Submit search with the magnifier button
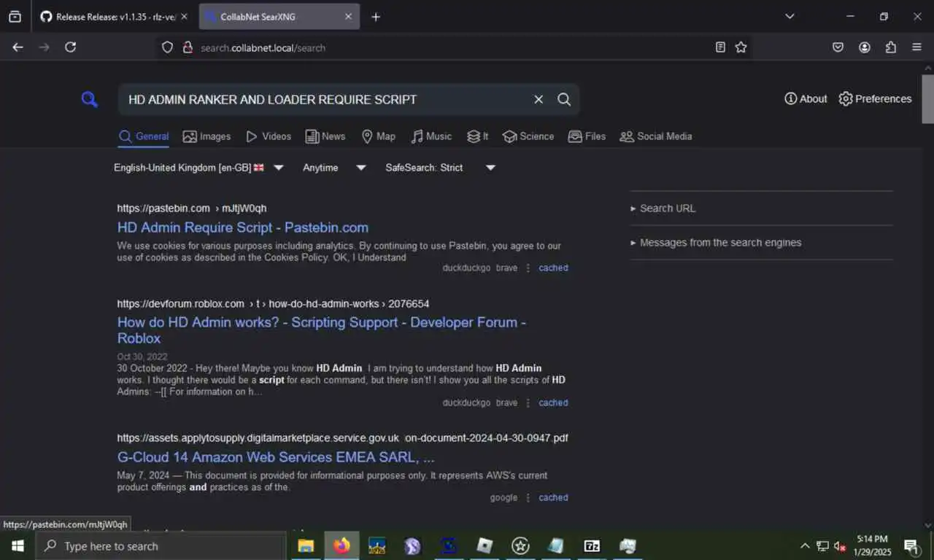The width and height of the screenshot is (934, 560). (564, 99)
